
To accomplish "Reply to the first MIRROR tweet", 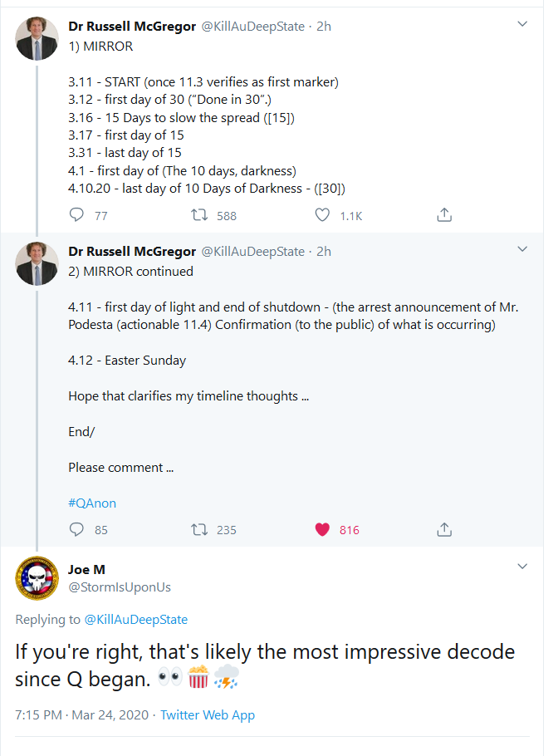I will tap(77, 215).
